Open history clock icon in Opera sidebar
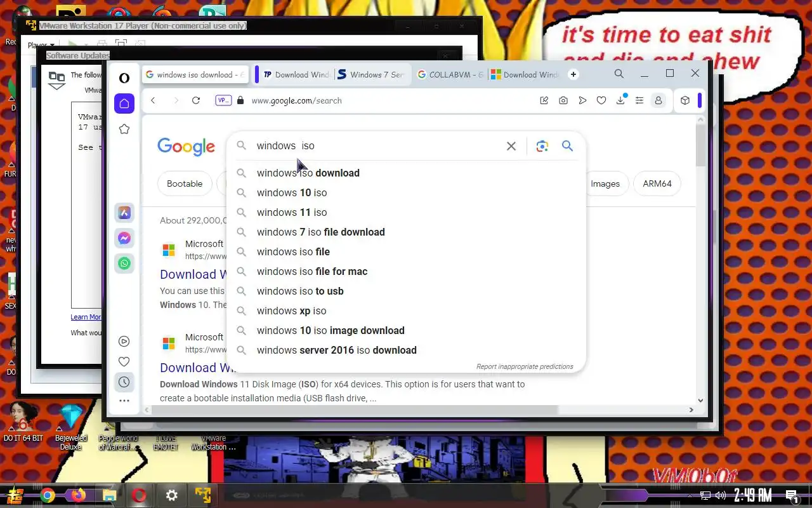The image size is (812, 508). coord(124,382)
